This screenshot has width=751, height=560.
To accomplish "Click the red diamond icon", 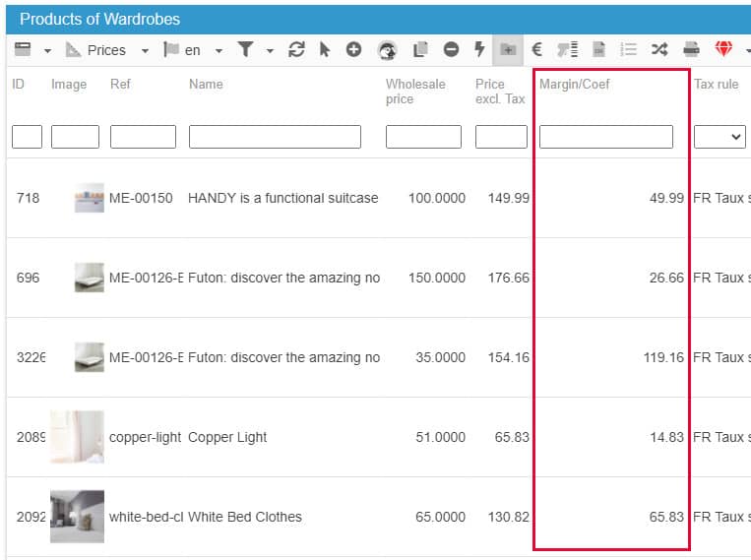I will (724, 49).
